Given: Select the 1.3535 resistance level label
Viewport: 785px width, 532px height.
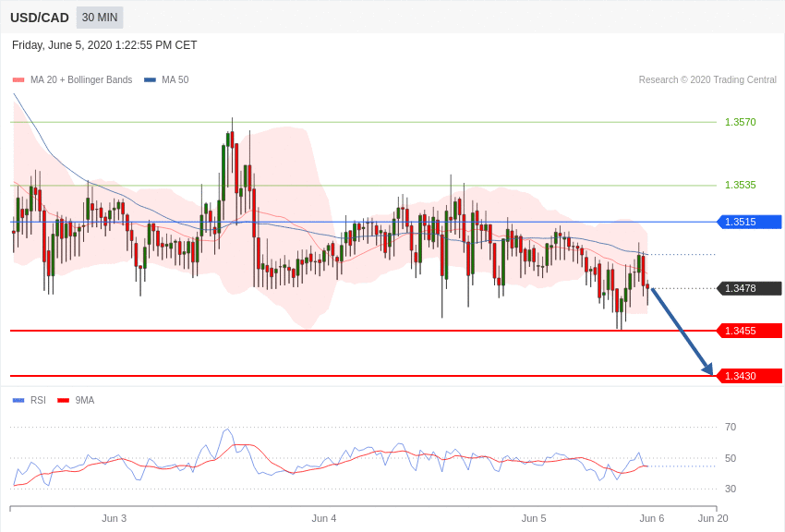Looking at the screenshot, I should coord(741,185).
